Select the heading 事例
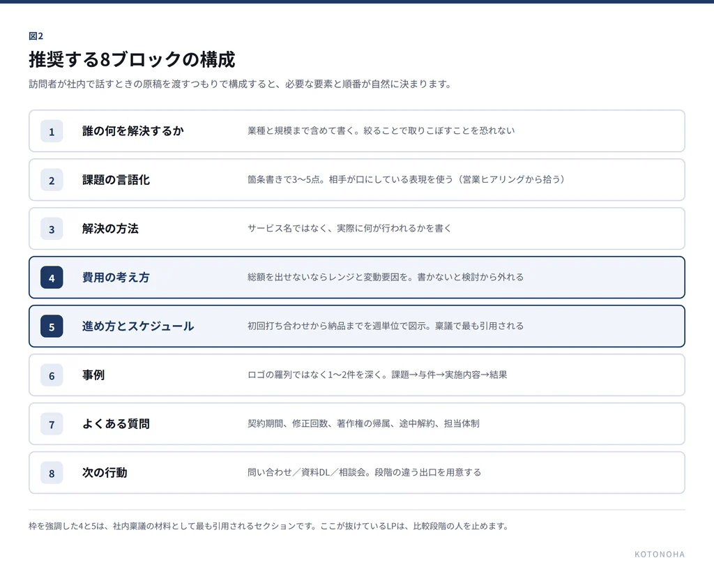 pos(93,375)
